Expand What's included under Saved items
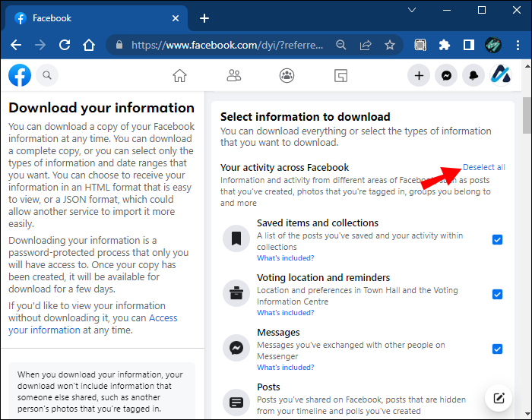 coord(285,258)
